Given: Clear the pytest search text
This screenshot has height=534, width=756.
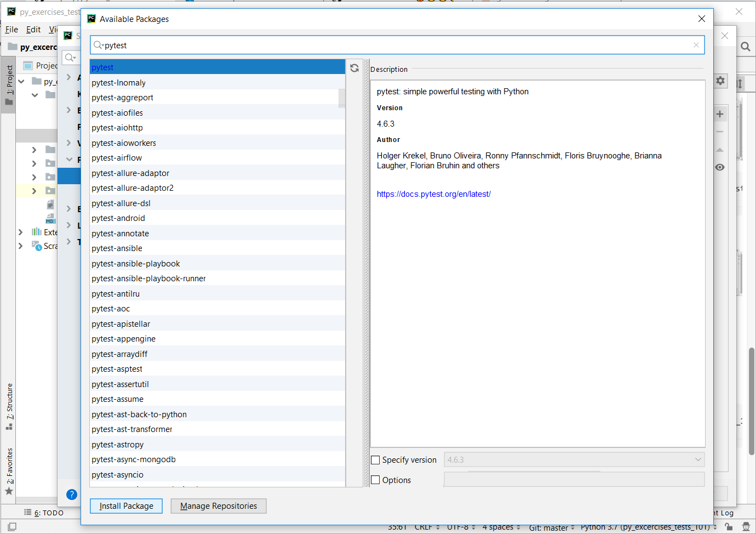Looking at the screenshot, I should pyautogui.click(x=696, y=45).
